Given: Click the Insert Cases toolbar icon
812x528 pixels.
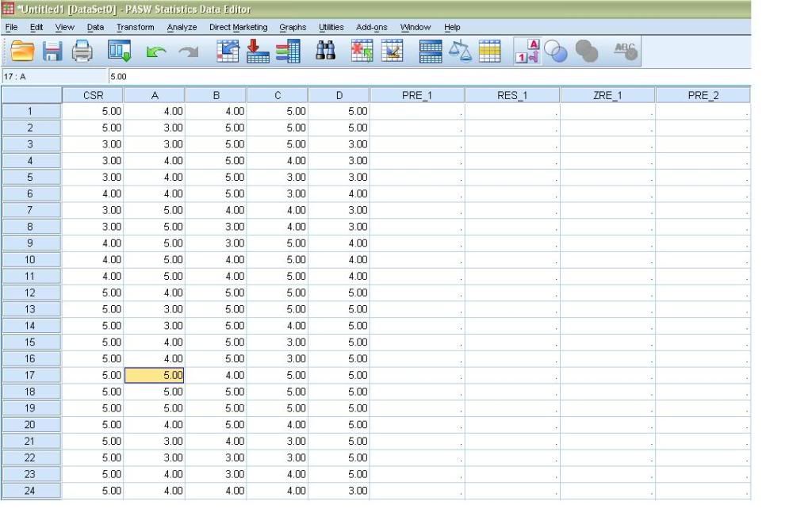Looking at the screenshot, I should (362, 52).
